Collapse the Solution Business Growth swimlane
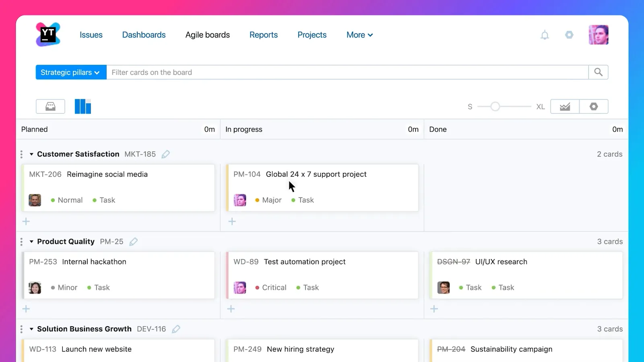The height and width of the screenshot is (362, 644). tap(31, 329)
